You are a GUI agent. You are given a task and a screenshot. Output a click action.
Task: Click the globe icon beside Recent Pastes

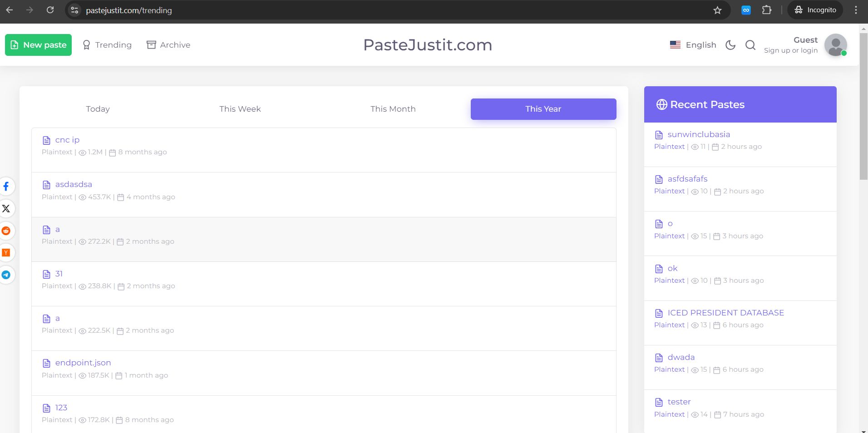[x=662, y=104]
